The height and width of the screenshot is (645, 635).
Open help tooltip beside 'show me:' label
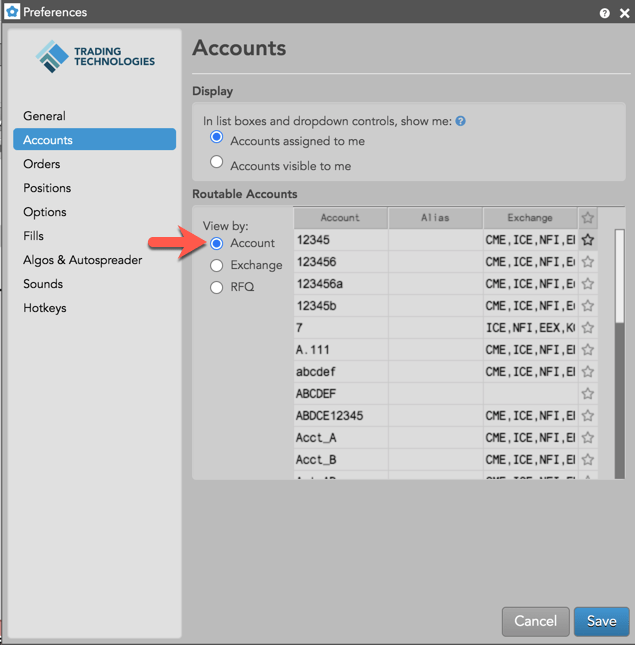pyautogui.click(x=461, y=121)
